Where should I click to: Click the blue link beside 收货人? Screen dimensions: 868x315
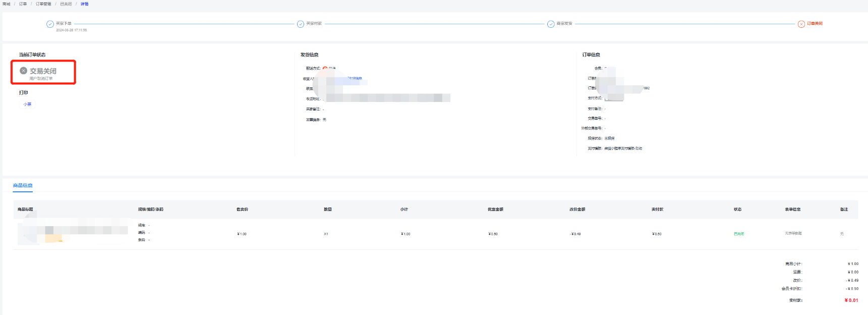point(355,78)
